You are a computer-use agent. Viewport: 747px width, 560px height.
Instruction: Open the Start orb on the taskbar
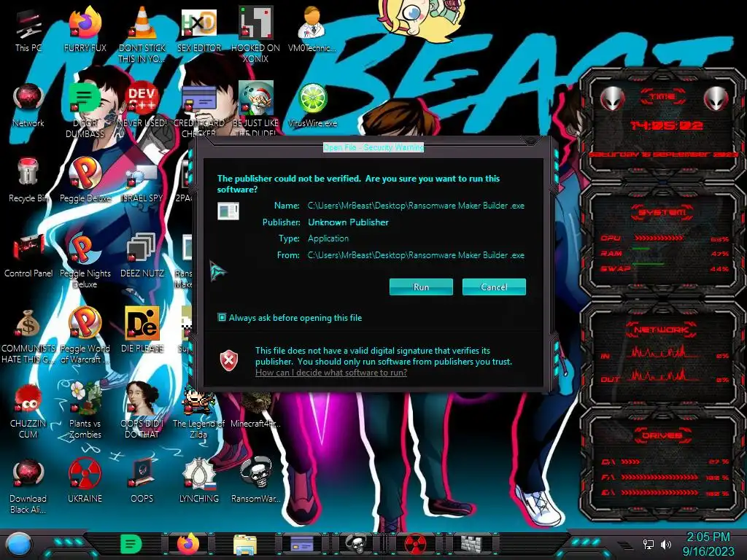click(19, 544)
